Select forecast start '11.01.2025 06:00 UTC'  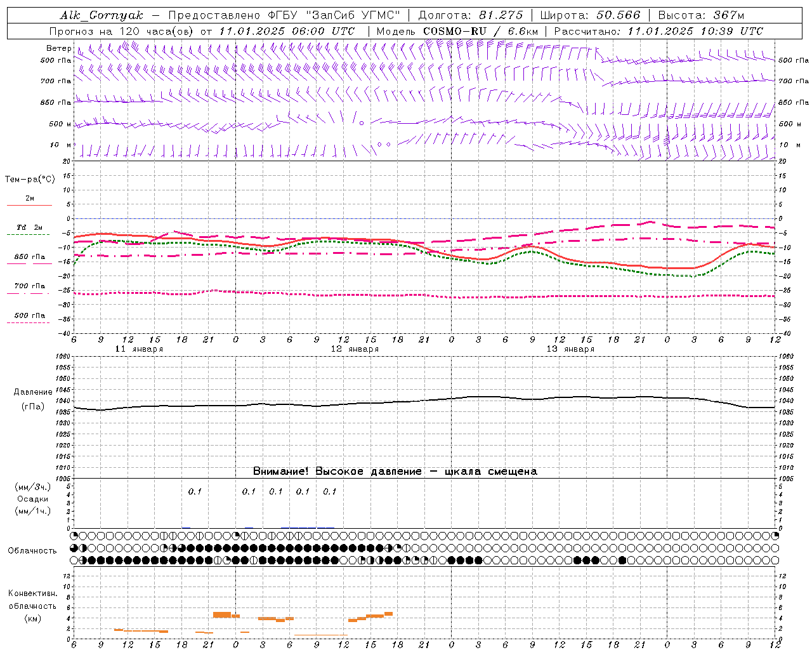287,31
